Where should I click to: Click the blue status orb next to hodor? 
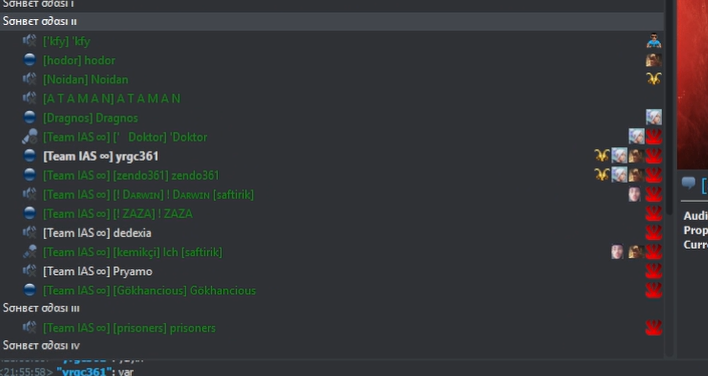tap(30, 60)
